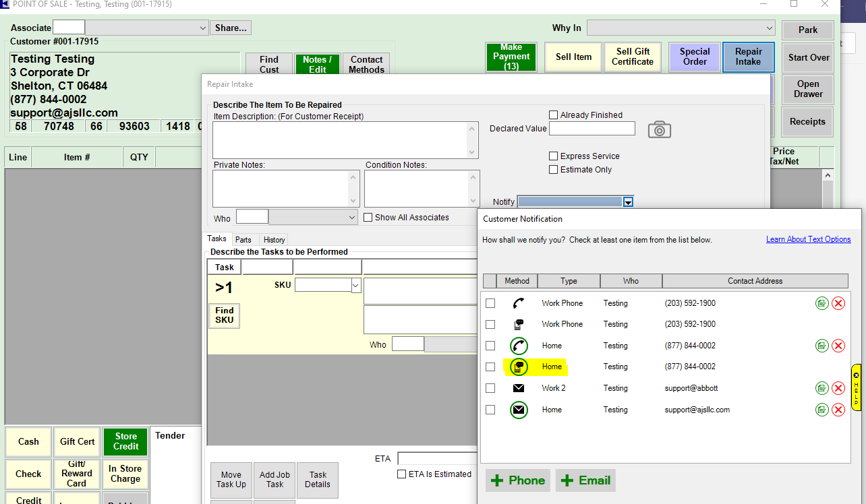This screenshot has height=504, width=866.
Task: Tick the checkbox for Work 2 email
Action: tap(490, 388)
